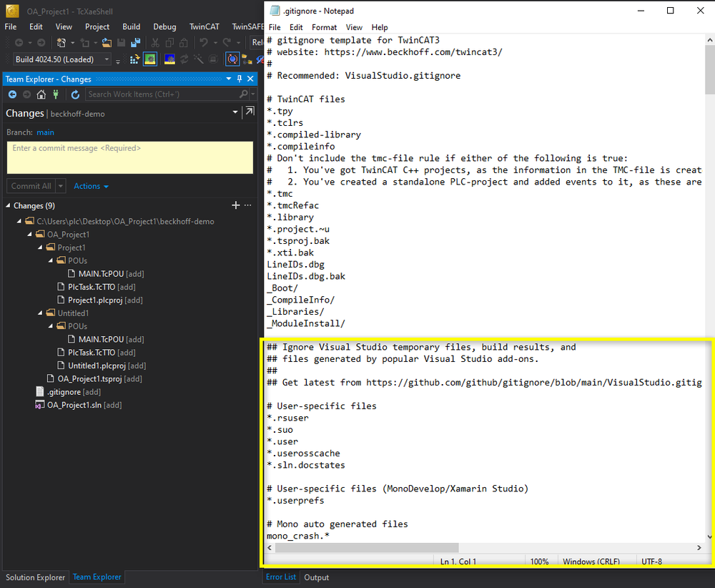Click the plus icon to stage all changes

pos(236,205)
